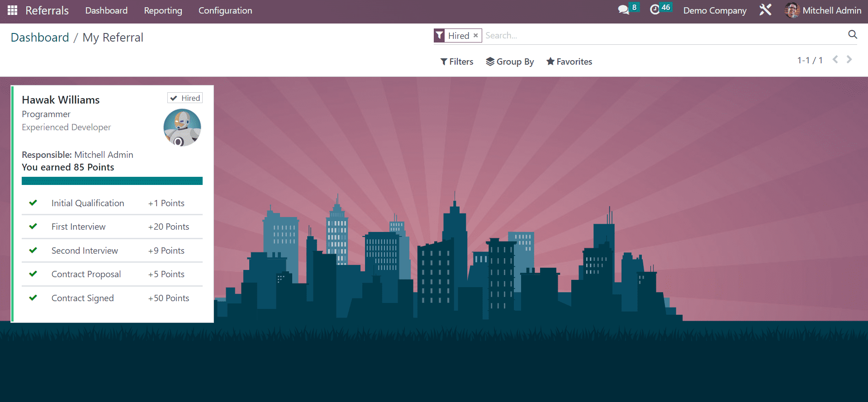The width and height of the screenshot is (868, 402).
Task: Click Hawak Williams robot avatar thumbnail
Action: [x=182, y=128]
